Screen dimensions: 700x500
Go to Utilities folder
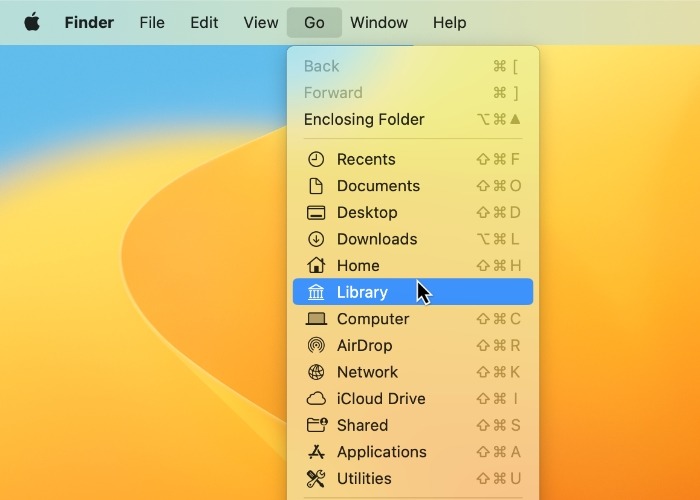coord(413,479)
